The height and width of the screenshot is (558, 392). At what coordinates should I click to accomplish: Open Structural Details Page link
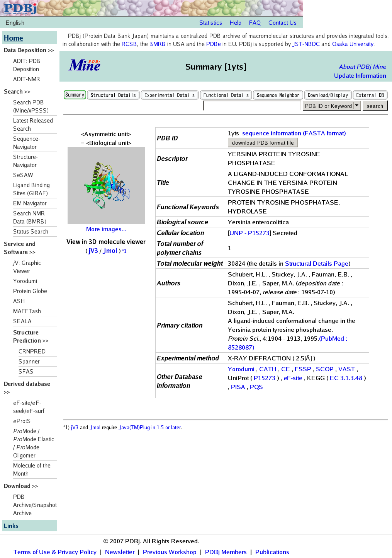317,264
